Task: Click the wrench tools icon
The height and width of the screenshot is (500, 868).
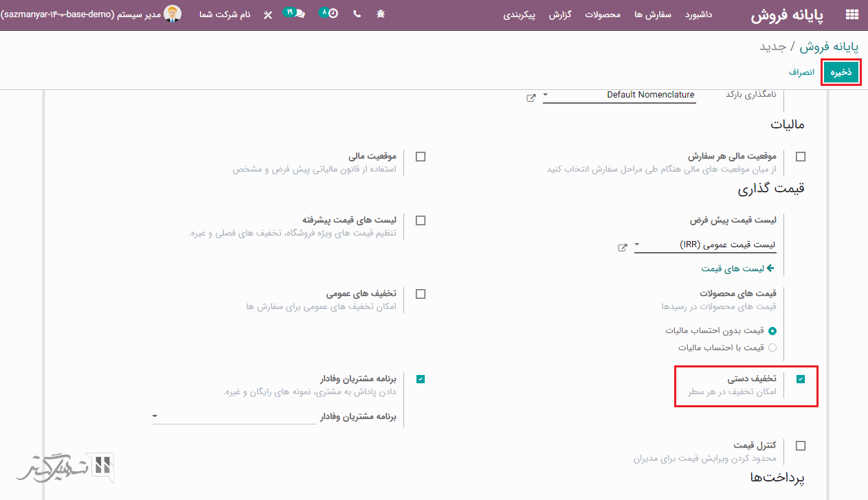Action: coord(268,14)
